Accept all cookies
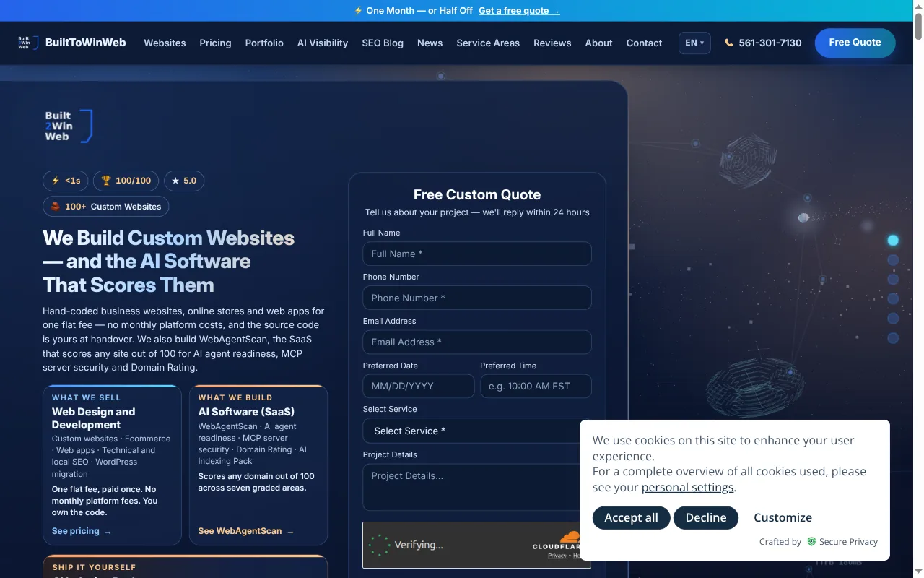Screen dimensions: 924x578 631,517
